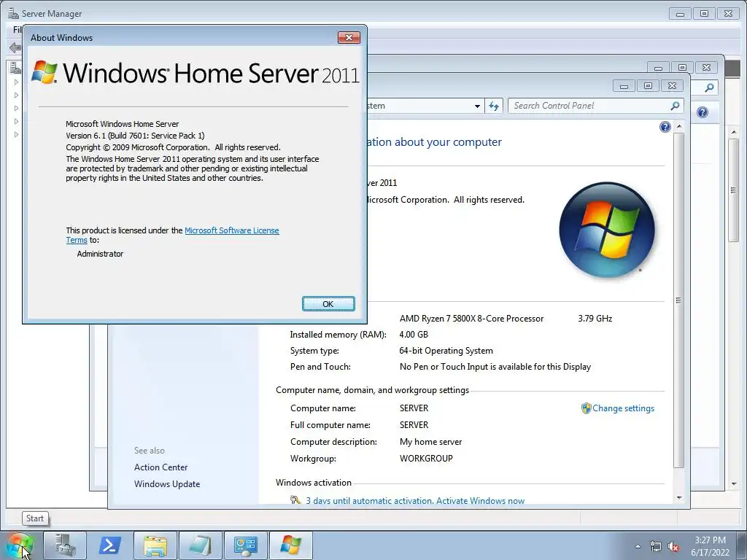This screenshot has width=747, height=560.
Task: Click the '4.00 GB' installed memory value
Action: (x=414, y=335)
